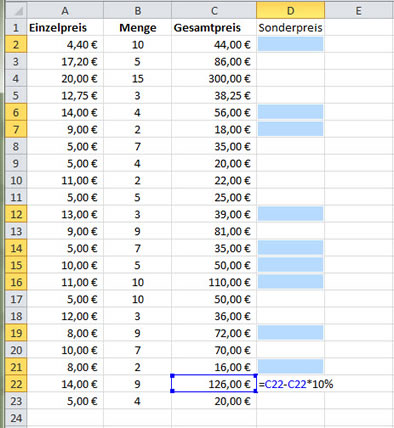Screen dimensions: 394x428
Task: Select column D header
Action: click(290, 11)
